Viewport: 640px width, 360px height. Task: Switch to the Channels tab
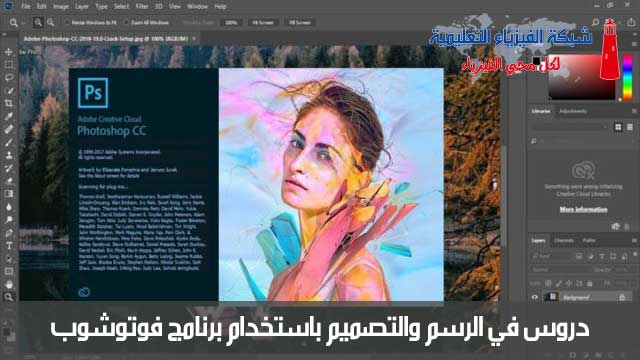click(564, 240)
